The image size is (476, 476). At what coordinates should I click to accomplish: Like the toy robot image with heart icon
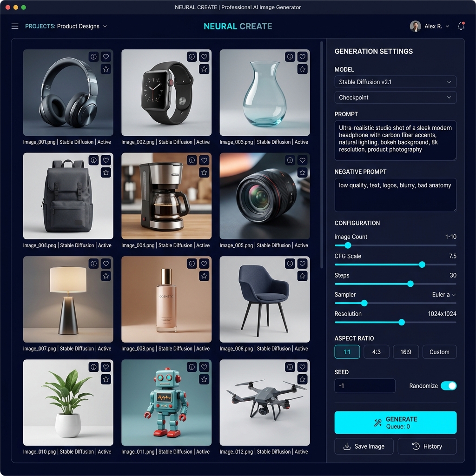[x=204, y=367]
